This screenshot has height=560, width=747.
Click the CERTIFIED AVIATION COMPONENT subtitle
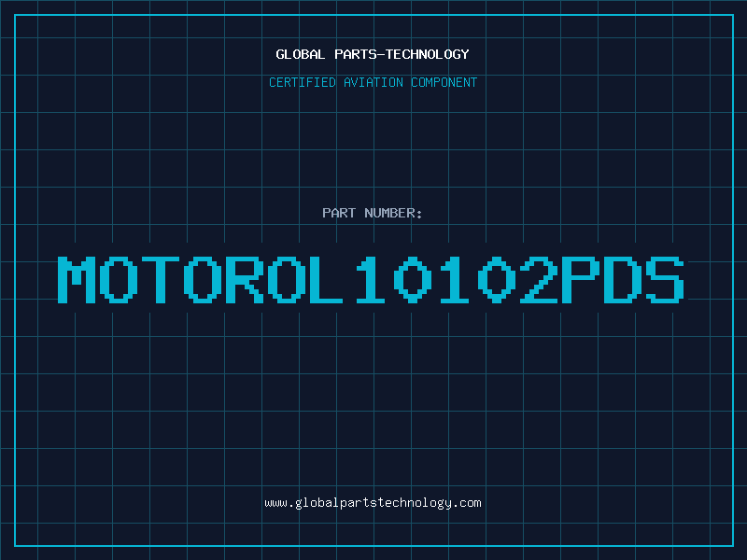coord(373,82)
